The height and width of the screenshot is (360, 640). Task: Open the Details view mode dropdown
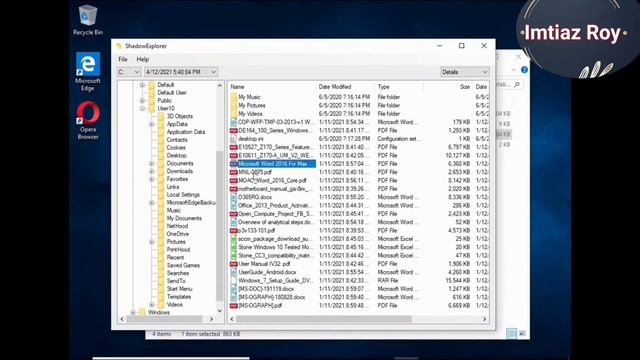tap(464, 72)
